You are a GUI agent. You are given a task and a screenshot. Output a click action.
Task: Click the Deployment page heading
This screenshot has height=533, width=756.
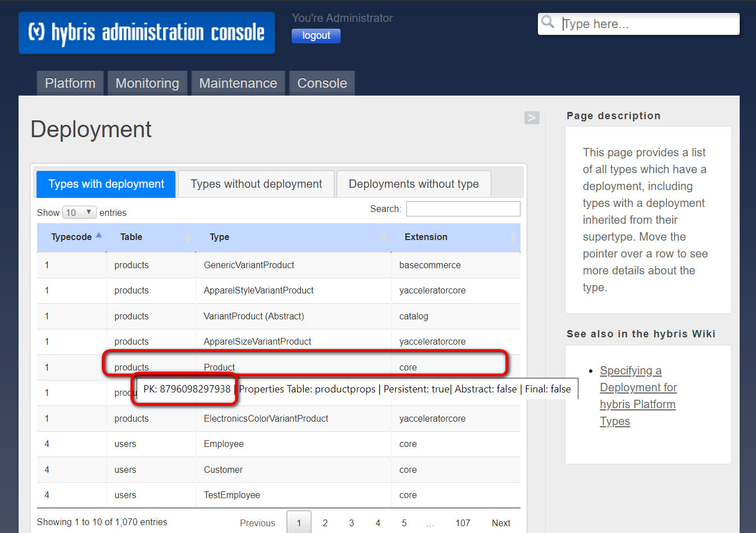[x=91, y=129]
